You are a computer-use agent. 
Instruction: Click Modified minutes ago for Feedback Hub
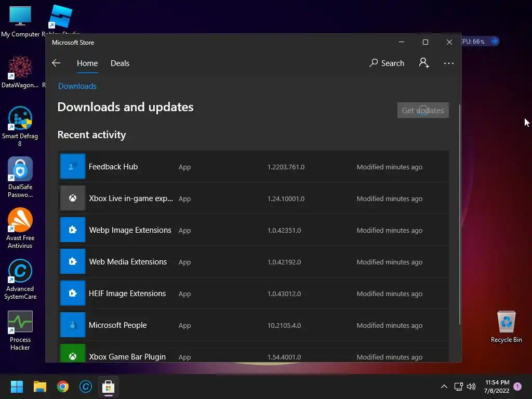tap(390, 167)
